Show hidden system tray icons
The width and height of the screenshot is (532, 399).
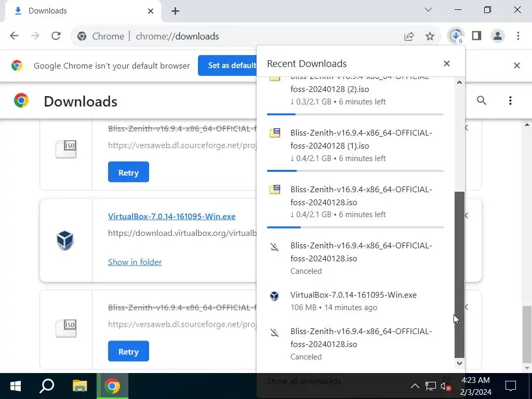click(x=415, y=386)
